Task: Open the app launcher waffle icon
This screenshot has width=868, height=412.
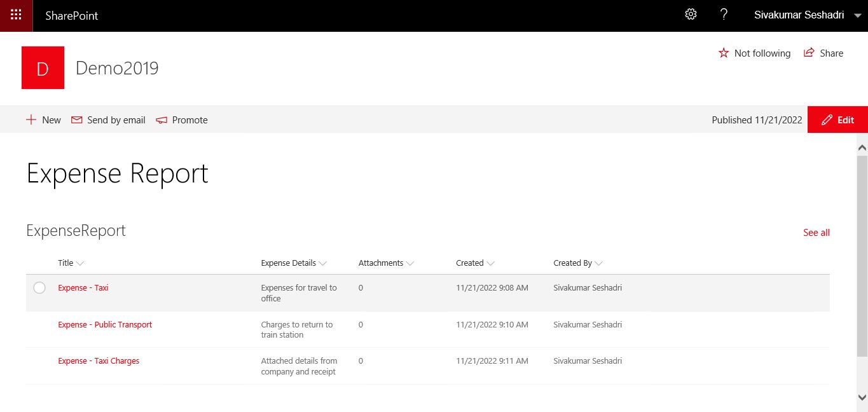Action: pos(15,14)
